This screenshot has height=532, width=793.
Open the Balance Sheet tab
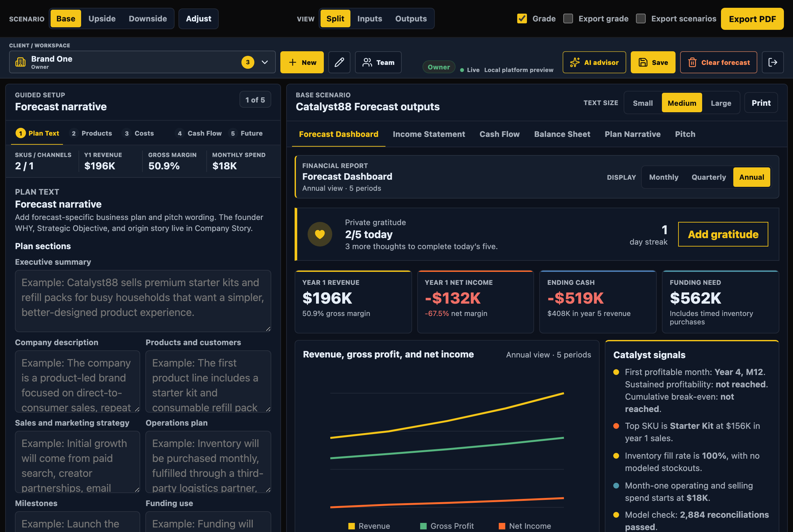pos(562,134)
